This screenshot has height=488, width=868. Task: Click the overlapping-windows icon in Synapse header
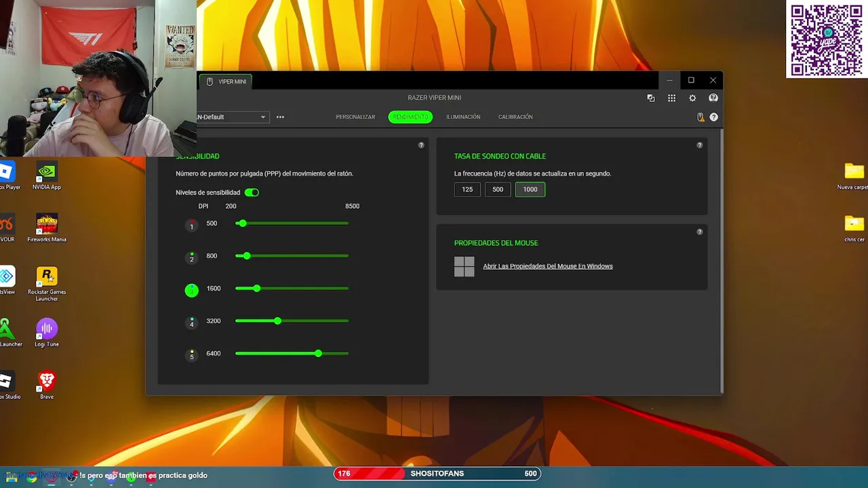coord(651,98)
